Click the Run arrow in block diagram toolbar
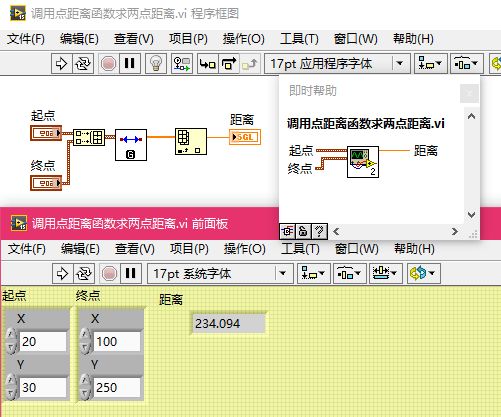 (62, 63)
